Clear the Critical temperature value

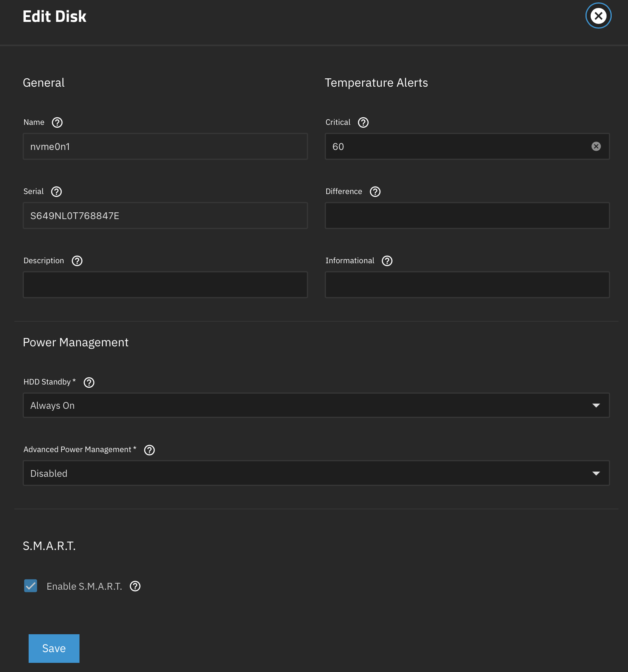[x=596, y=146]
